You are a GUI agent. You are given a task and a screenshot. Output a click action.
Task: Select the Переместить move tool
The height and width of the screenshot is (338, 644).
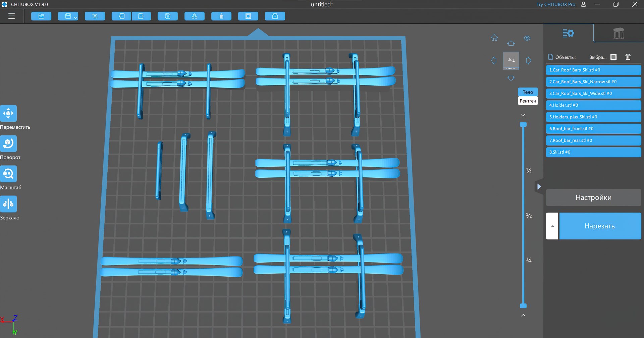pos(8,113)
